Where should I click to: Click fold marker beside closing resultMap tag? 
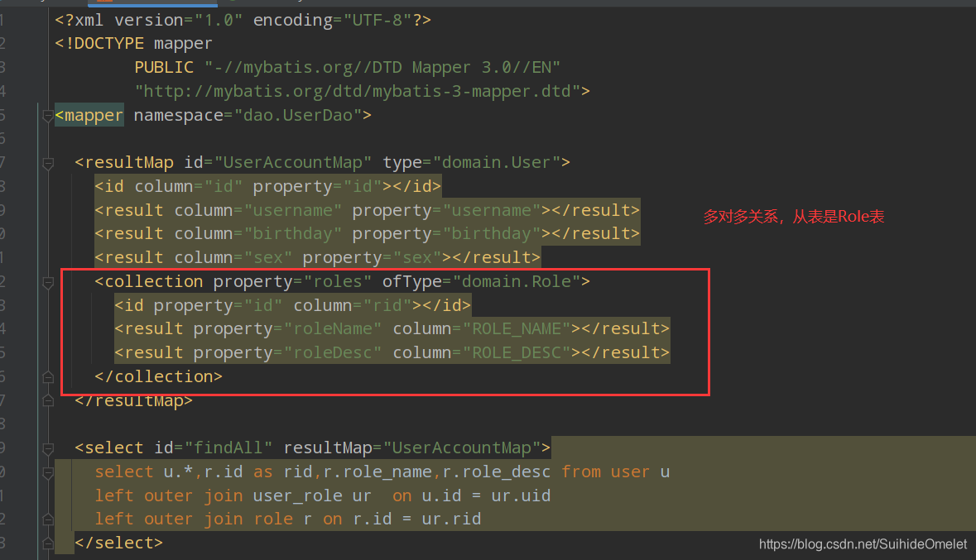(48, 400)
